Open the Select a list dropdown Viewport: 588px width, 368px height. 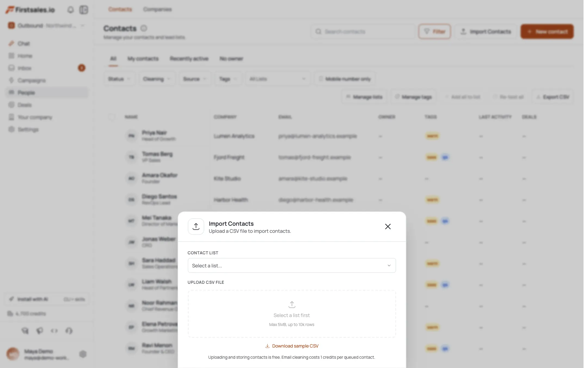point(292,266)
